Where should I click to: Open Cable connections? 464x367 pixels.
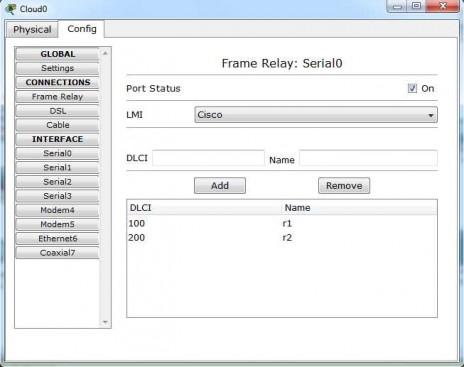pyautogui.click(x=57, y=125)
